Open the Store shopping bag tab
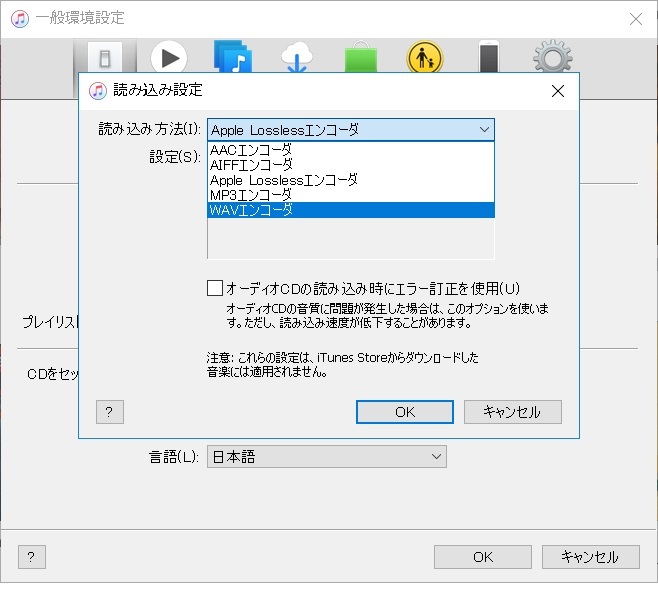The width and height of the screenshot is (658, 594). (361, 57)
